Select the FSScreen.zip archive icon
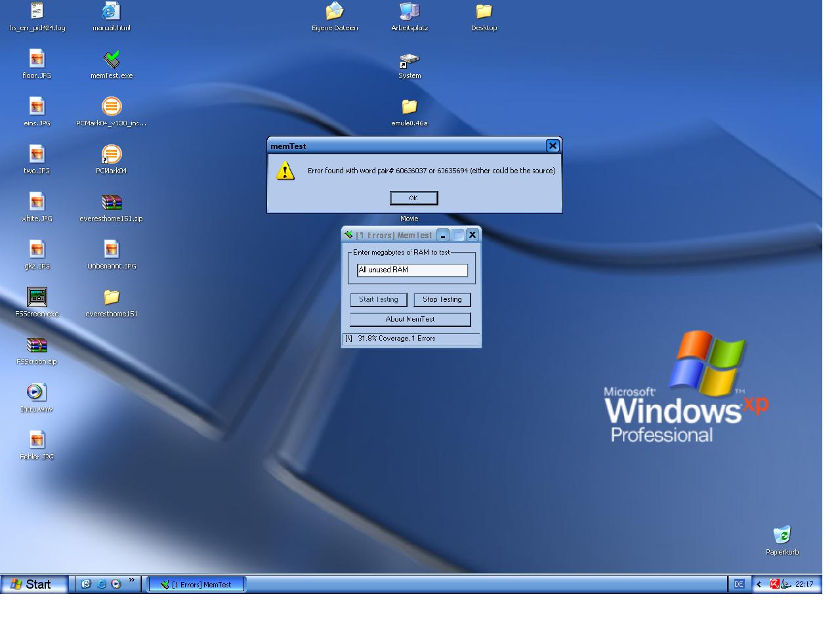 [37, 345]
